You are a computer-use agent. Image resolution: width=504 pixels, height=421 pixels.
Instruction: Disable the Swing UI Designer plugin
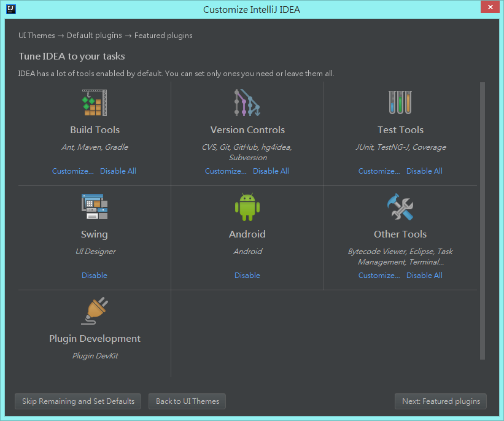pyautogui.click(x=95, y=276)
